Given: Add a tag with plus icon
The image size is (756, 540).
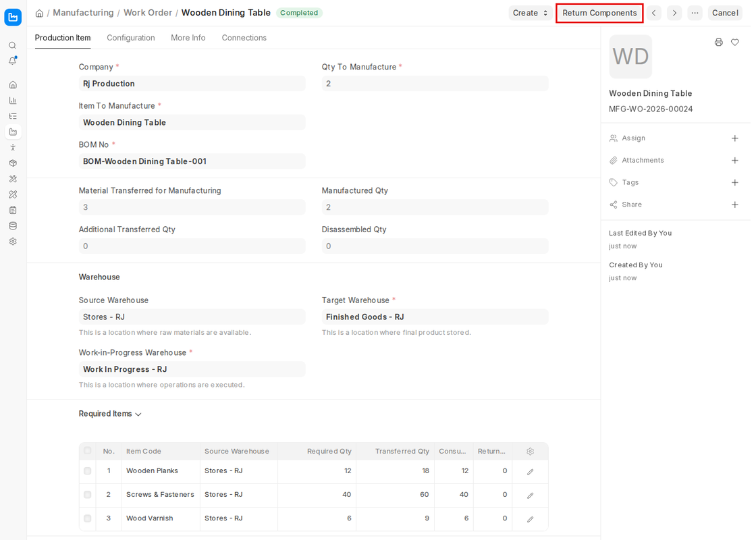Looking at the screenshot, I should click(735, 183).
